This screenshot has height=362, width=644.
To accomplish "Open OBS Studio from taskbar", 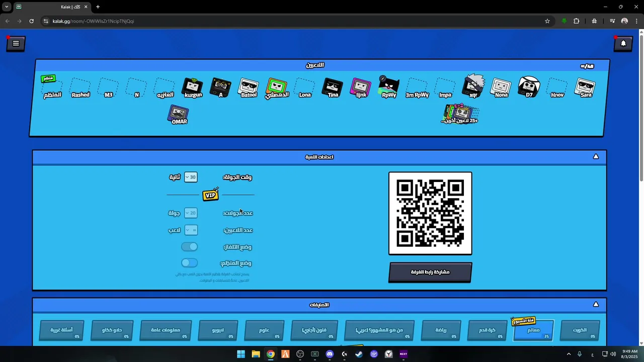I will tap(300, 354).
